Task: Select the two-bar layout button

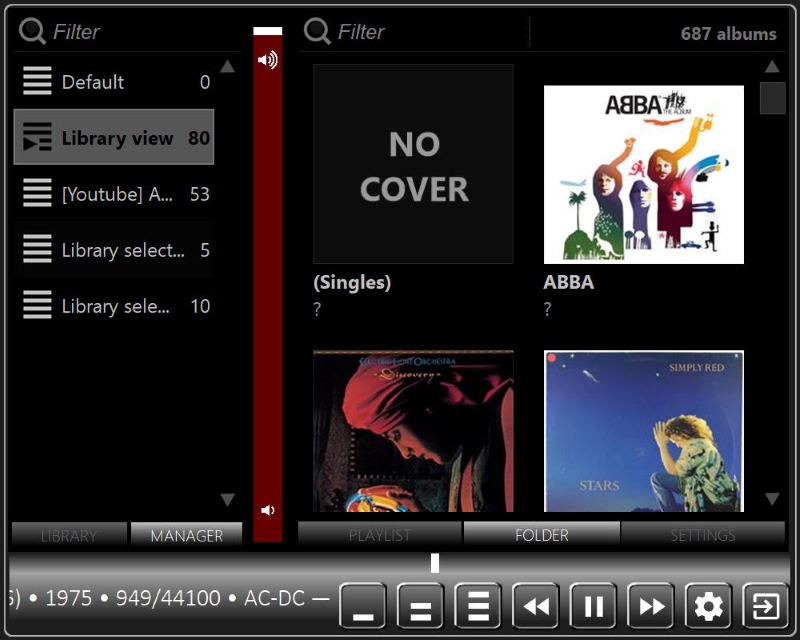Action: pos(421,606)
